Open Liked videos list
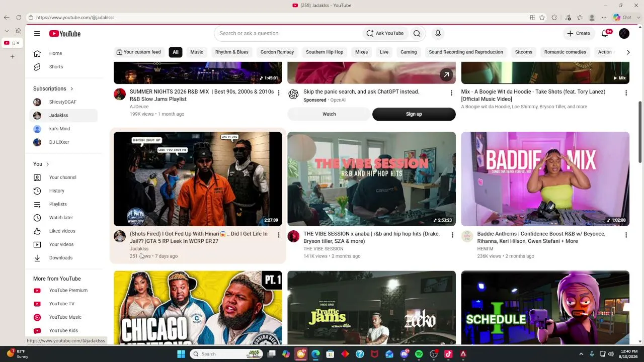The width and height of the screenshot is (644, 362). (63, 231)
